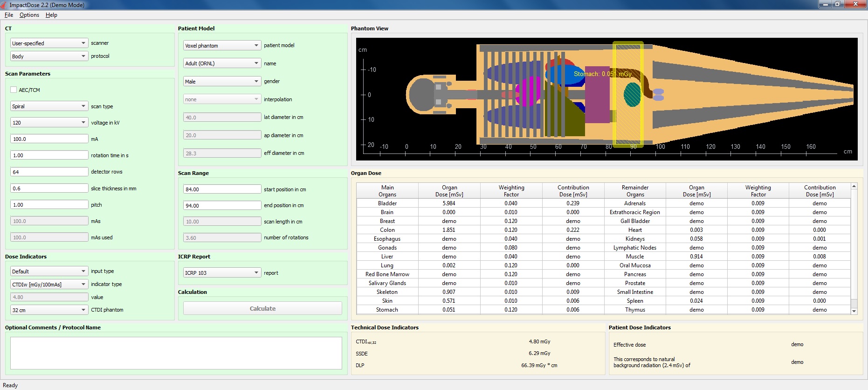
Task: Open the scanner dropdown showing User-specified
Action: [49, 43]
